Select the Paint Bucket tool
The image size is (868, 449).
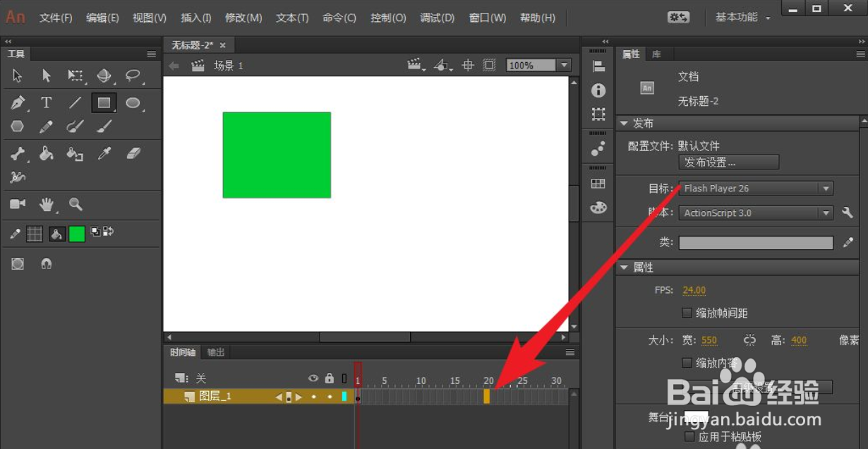pos(46,153)
